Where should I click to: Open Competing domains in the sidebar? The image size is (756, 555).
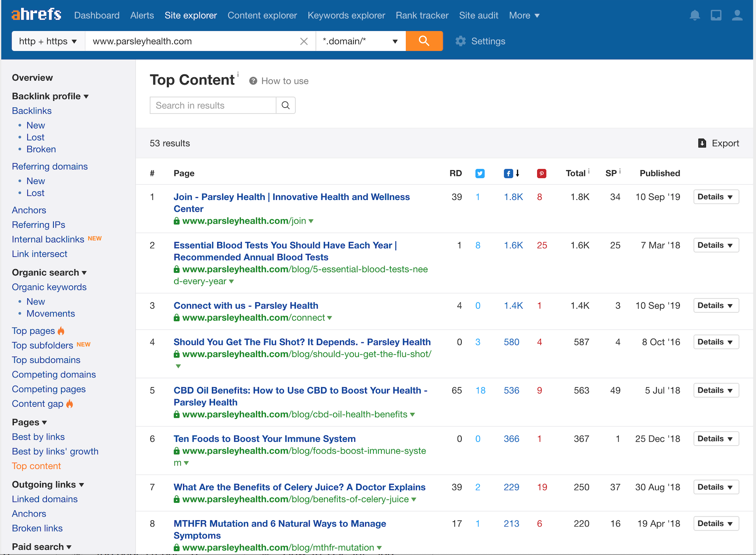pyautogui.click(x=54, y=374)
